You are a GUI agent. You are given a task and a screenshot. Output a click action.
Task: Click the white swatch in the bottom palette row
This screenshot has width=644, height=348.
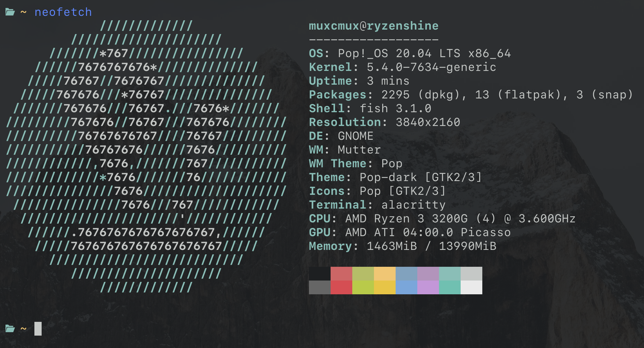(x=471, y=287)
